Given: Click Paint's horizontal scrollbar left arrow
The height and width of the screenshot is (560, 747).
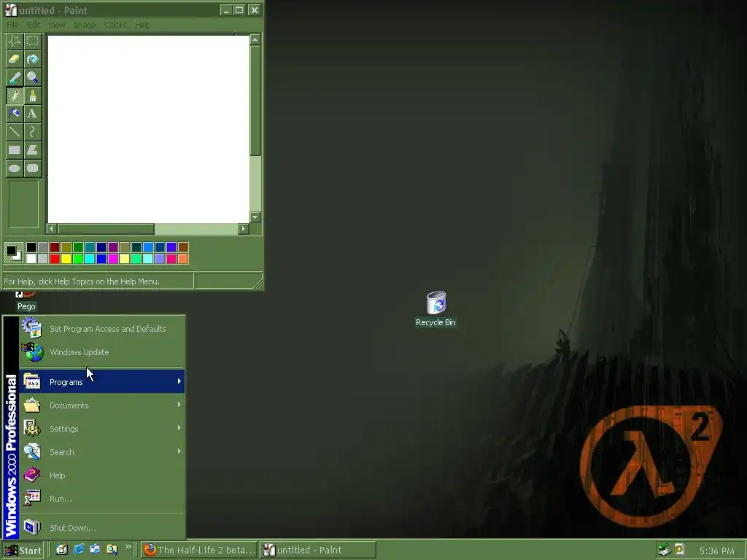Looking at the screenshot, I should tap(52, 228).
